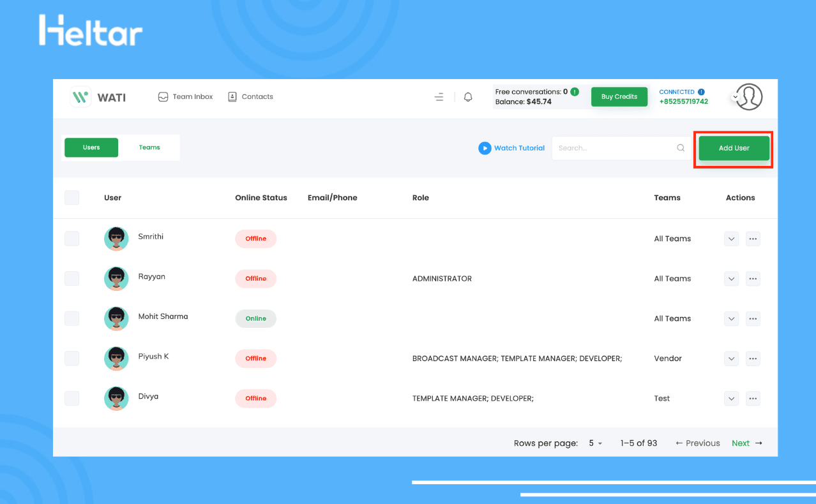Expand the dropdown arrow for Piyush K
Image resolution: width=816 pixels, height=504 pixels.
click(x=731, y=359)
